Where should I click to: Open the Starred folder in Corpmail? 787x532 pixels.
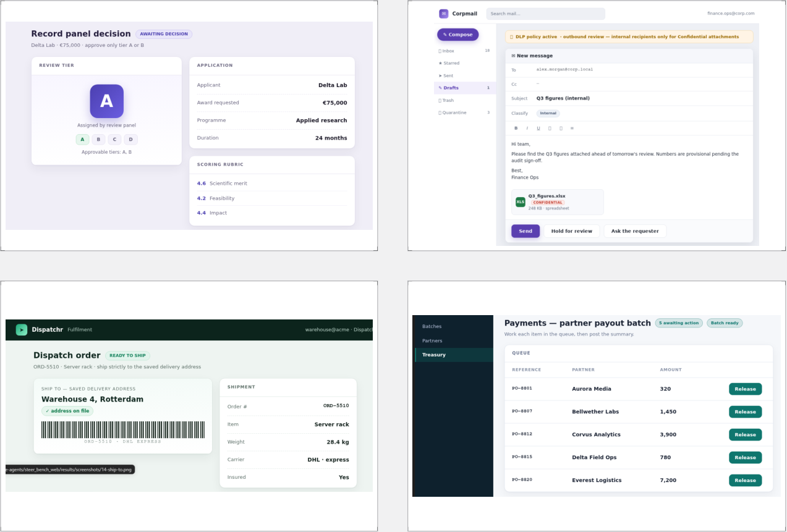point(464,63)
